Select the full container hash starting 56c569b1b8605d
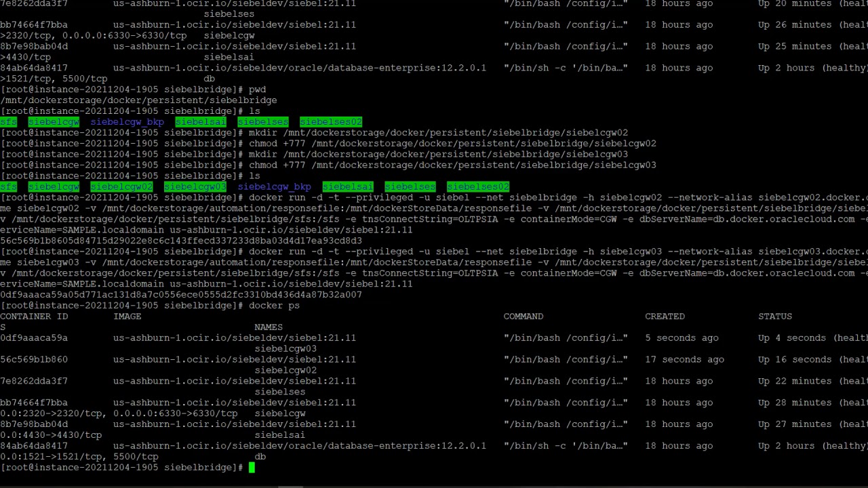 pos(181,241)
